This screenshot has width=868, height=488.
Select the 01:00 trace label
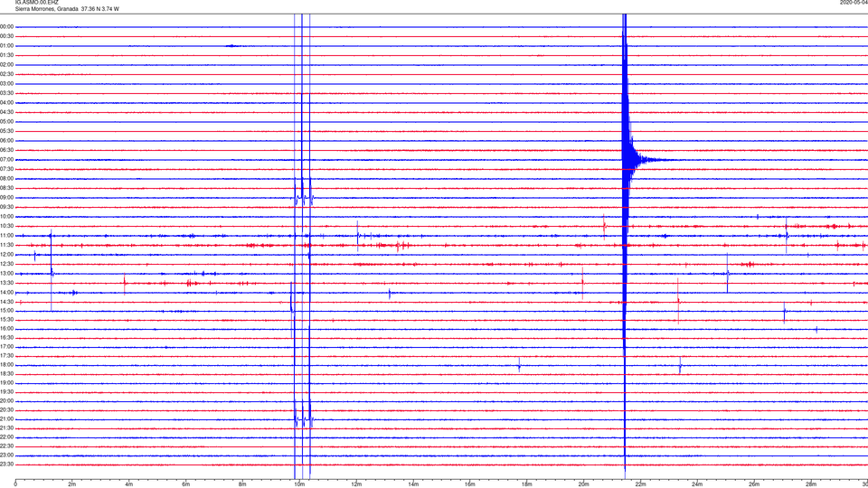(x=6, y=46)
